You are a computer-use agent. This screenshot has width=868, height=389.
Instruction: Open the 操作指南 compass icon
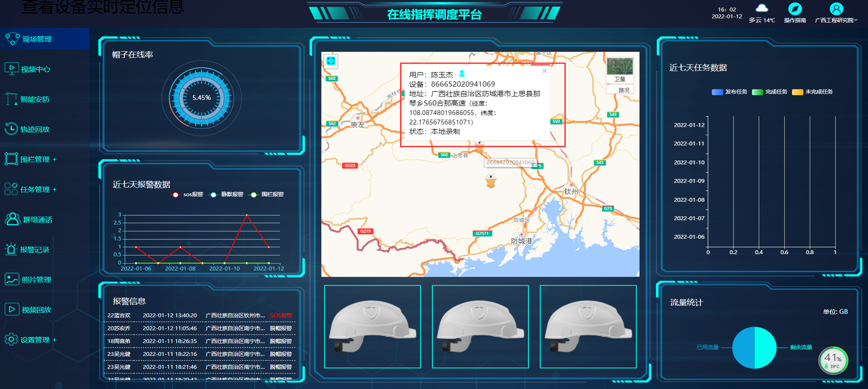794,9
